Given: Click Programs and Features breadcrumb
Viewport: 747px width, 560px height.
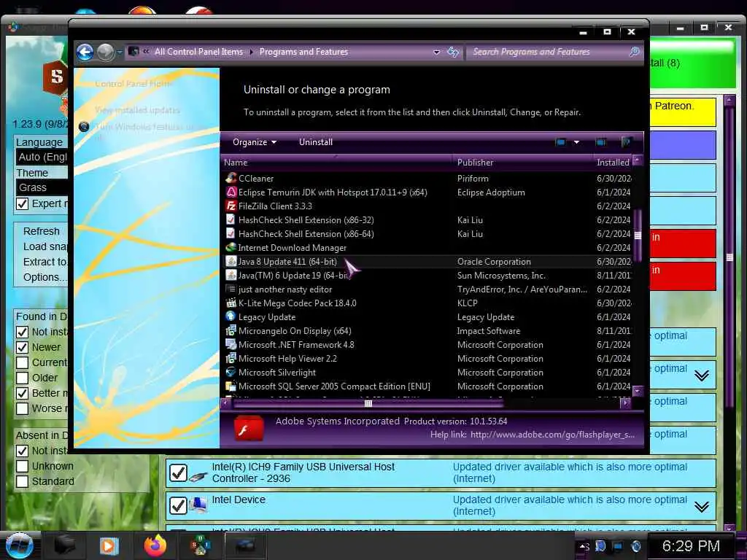Looking at the screenshot, I should pyautogui.click(x=304, y=52).
